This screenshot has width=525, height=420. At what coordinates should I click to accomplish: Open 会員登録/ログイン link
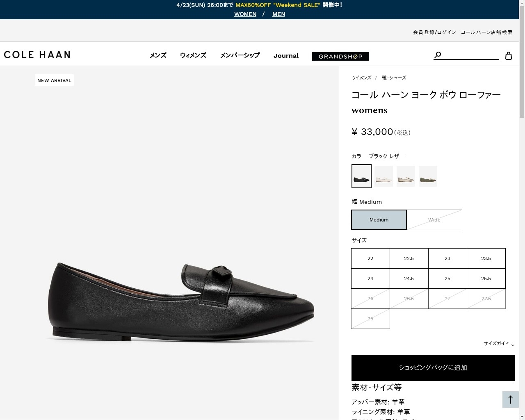coord(434,32)
